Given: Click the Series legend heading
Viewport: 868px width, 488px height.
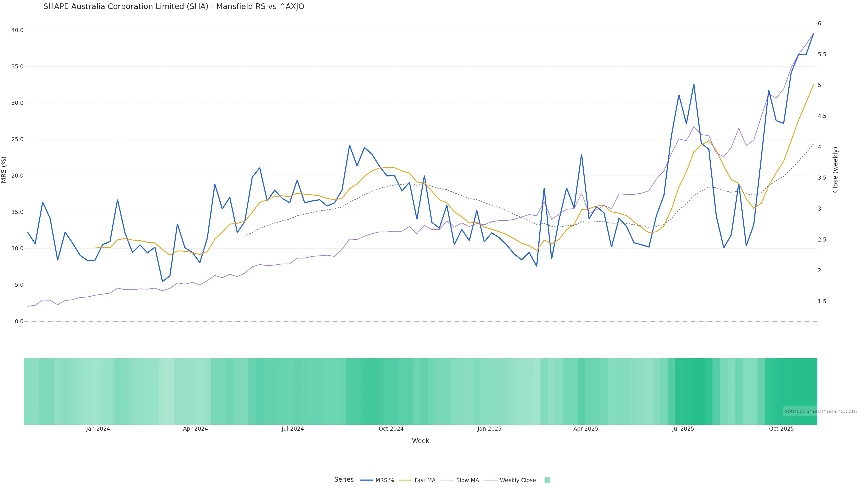Looking at the screenshot, I should coord(344,480).
